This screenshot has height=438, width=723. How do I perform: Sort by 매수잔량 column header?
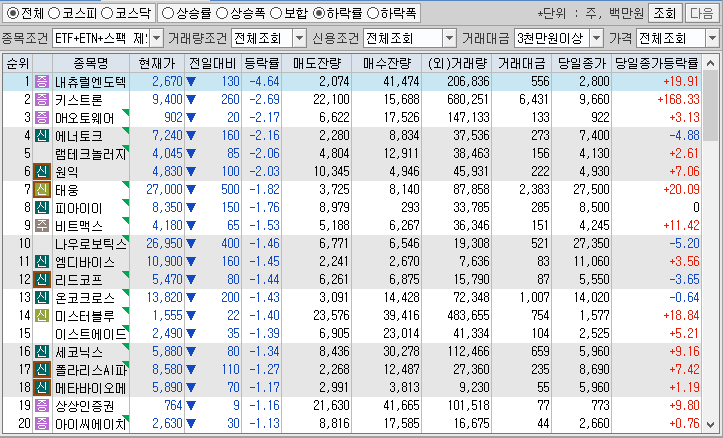[386, 64]
